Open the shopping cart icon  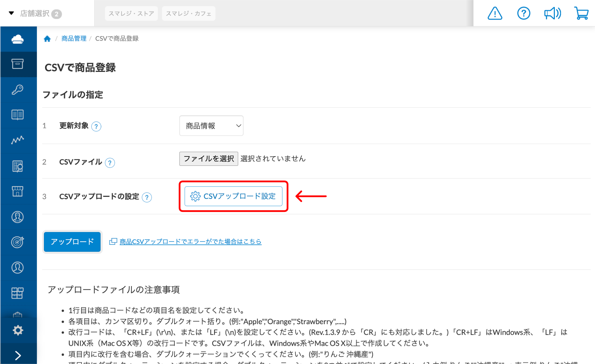pos(581,13)
